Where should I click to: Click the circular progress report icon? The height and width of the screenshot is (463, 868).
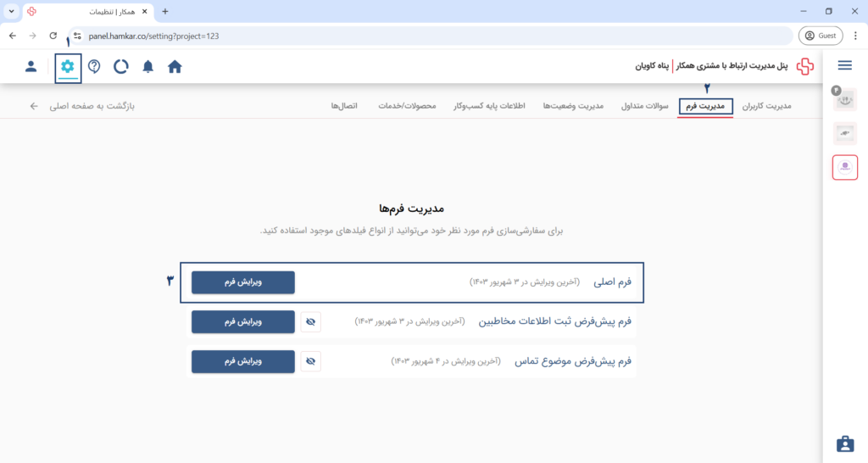click(120, 66)
